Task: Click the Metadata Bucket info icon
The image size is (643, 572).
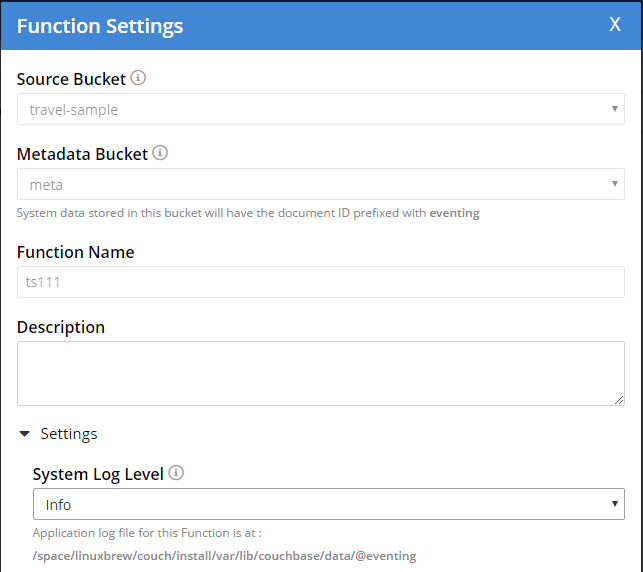Action: point(160,153)
